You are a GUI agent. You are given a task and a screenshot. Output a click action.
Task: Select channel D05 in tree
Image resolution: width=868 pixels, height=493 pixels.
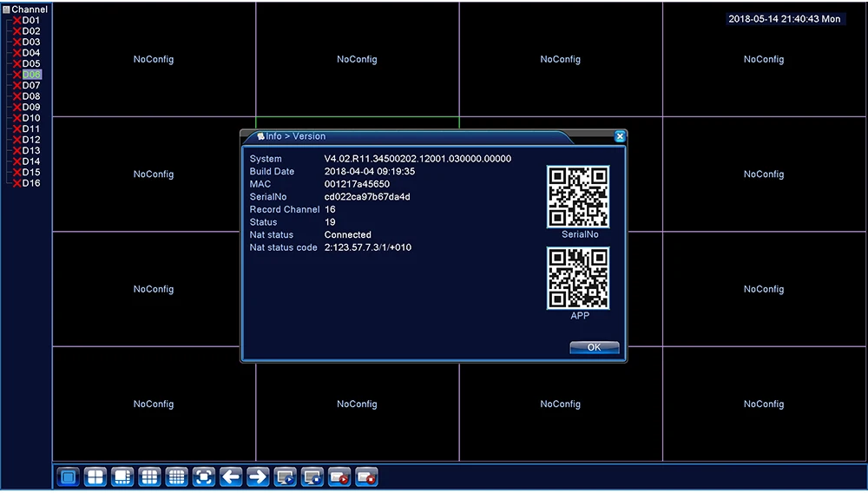pyautogui.click(x=31, y=63)
